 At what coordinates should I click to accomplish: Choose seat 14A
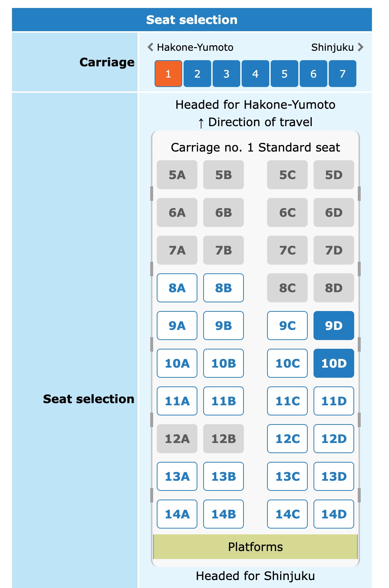click(177, 514)
